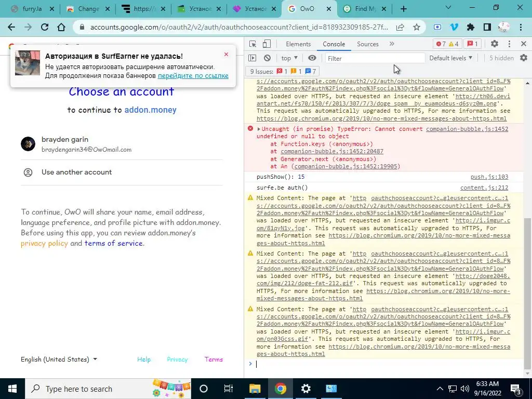Open the content.js:212 source link
Screen dimensions: 532x399
pyautogui.click(x=484, y=188)
